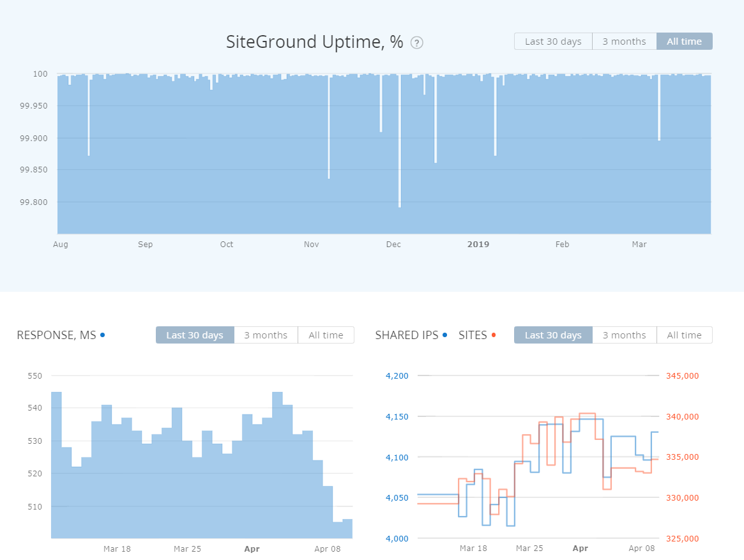Viewport: 744px width, 560px height.
Task: Select 'All time' for Uptime chart
Action: 684,42
